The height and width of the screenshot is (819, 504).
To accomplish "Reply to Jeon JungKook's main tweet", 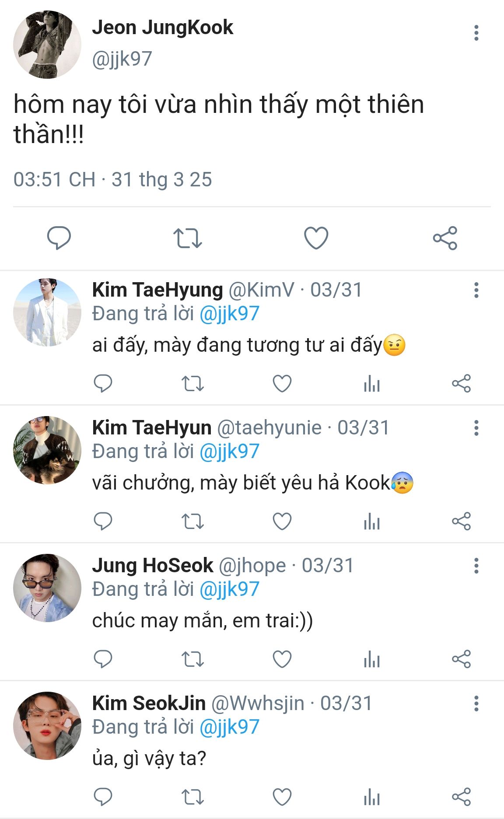I will (59, 238).
